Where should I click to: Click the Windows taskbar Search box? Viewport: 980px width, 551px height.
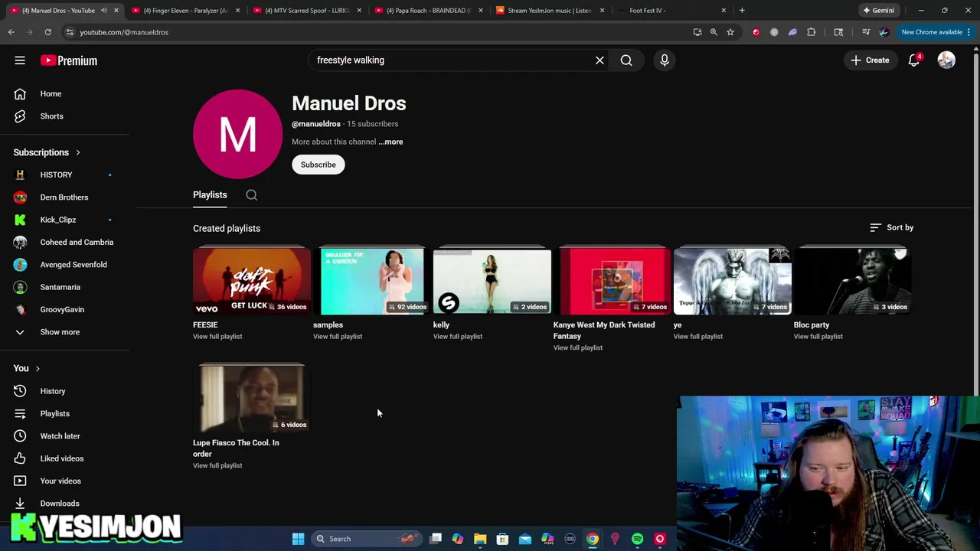point(366,539)
